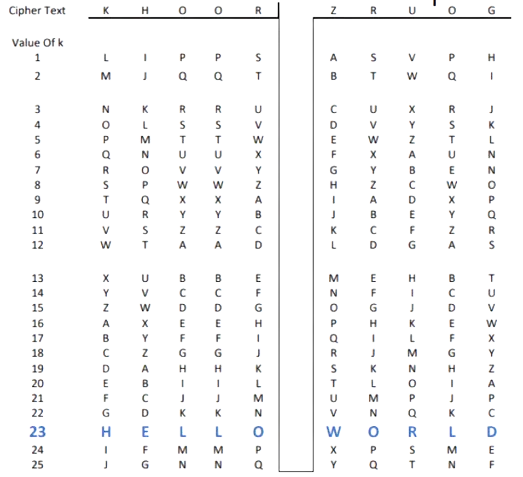
Task: Select letter A in the k=1 row
Action: click(x=333, y=58)
